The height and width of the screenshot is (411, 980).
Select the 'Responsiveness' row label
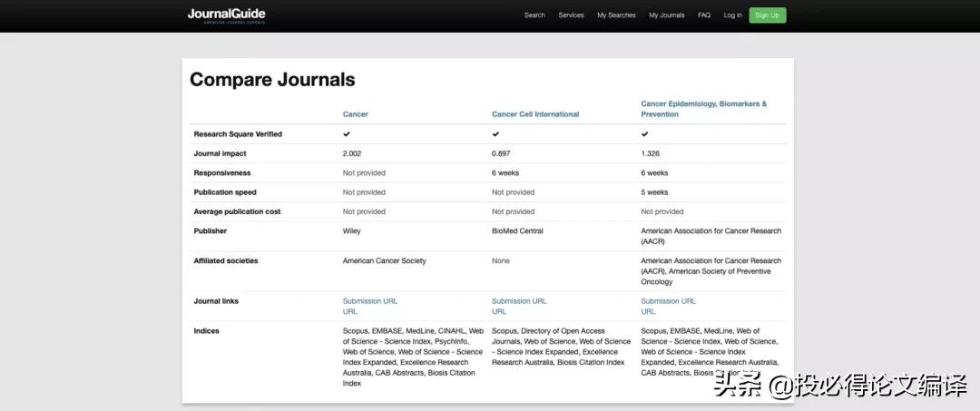(x=222, y=173)
